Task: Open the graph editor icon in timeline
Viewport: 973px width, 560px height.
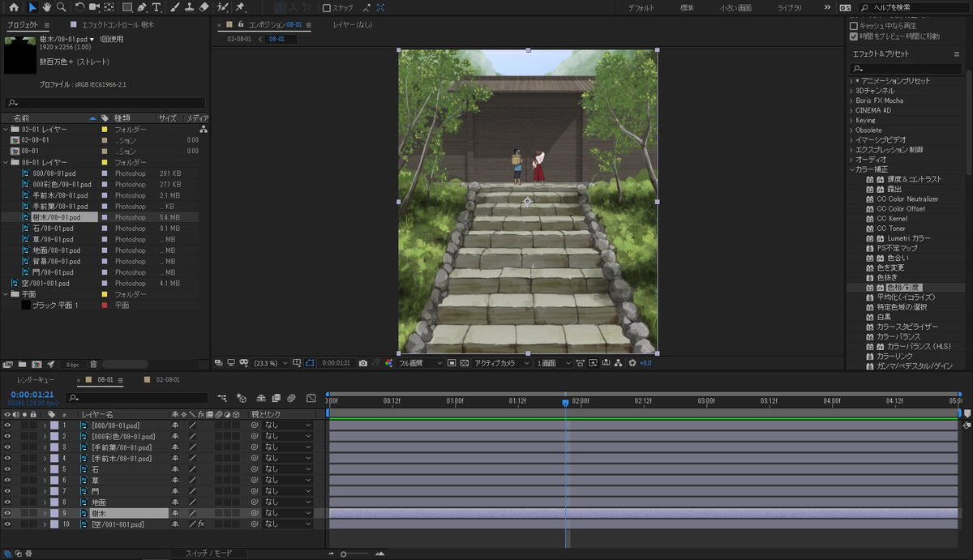Action: [311, 398]
